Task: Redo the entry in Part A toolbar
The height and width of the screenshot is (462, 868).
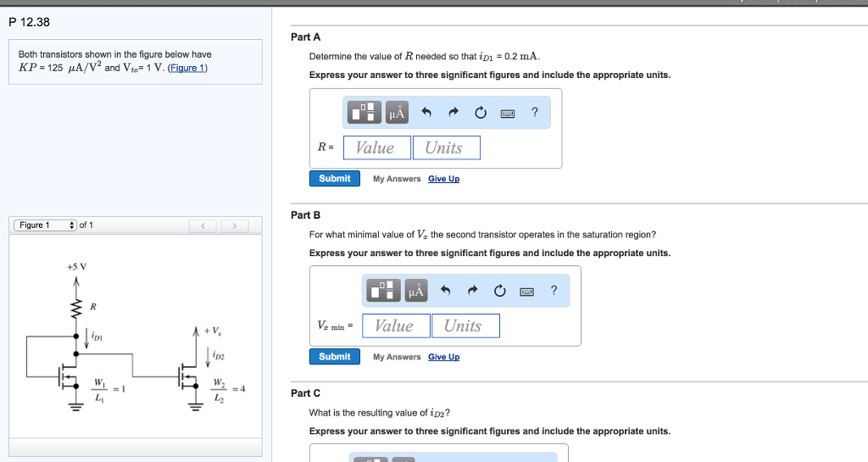Action: (453, 112)
